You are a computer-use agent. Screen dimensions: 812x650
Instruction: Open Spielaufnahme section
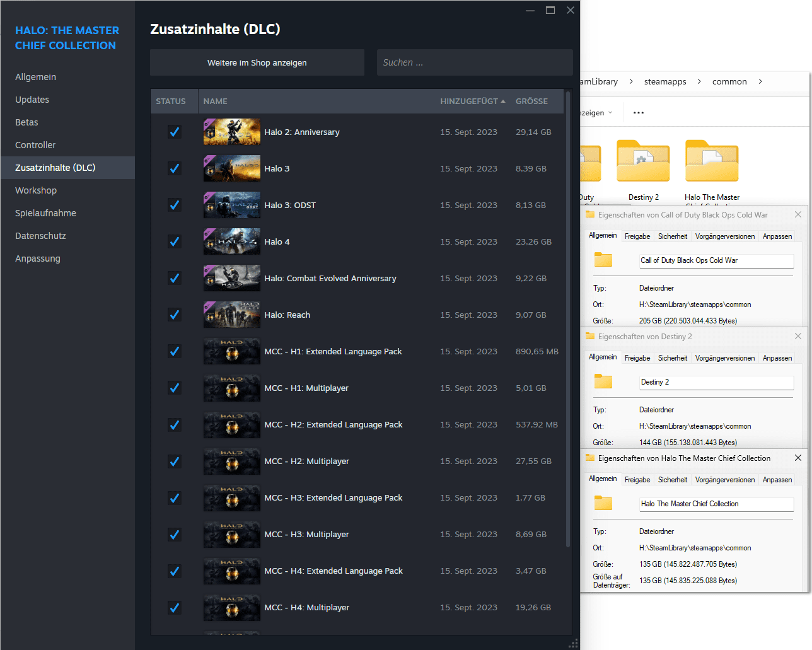[x=67, y=213]
